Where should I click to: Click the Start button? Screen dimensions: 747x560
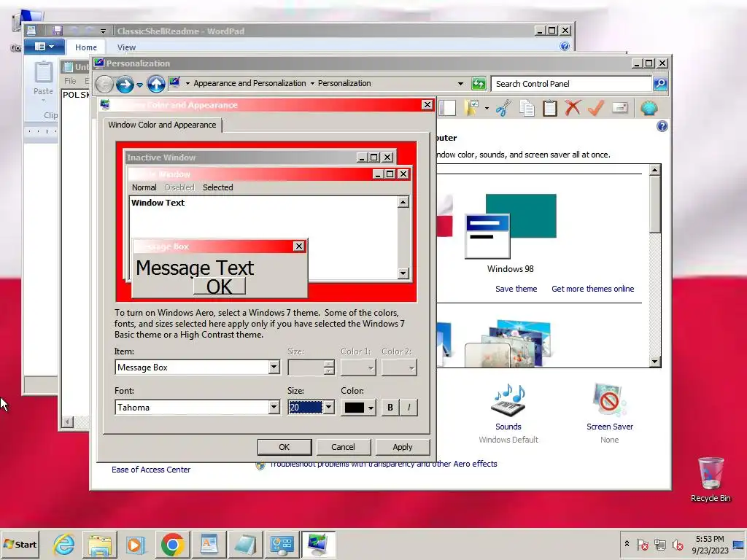(20, 544)
